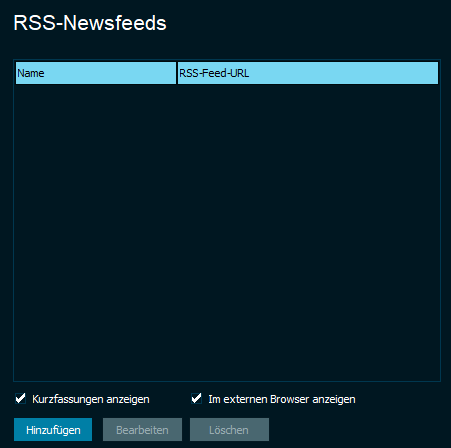Uncheck the Kurzfassungen anzeigen checkbox

tap(21, 399)
